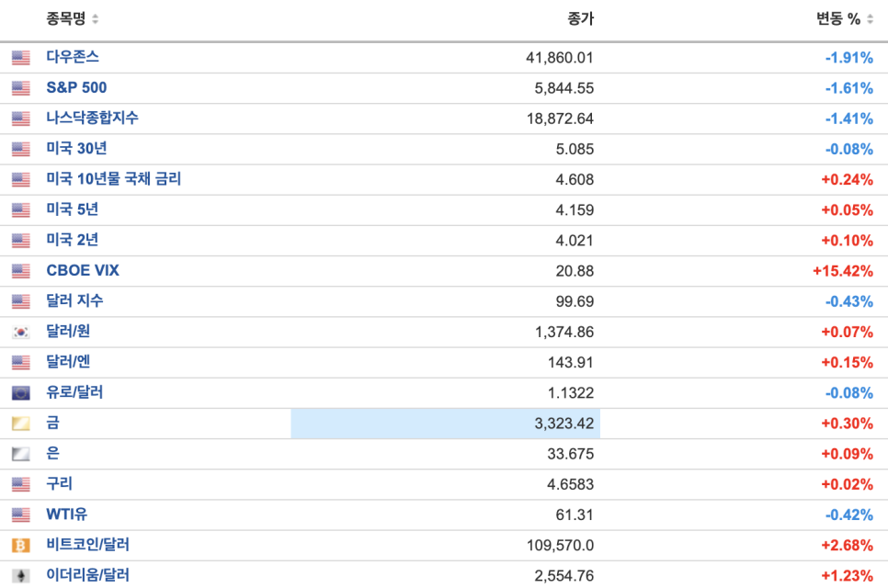Click the flag icon beside 달러/엔

pyautogui.click(x=21, y=363)
